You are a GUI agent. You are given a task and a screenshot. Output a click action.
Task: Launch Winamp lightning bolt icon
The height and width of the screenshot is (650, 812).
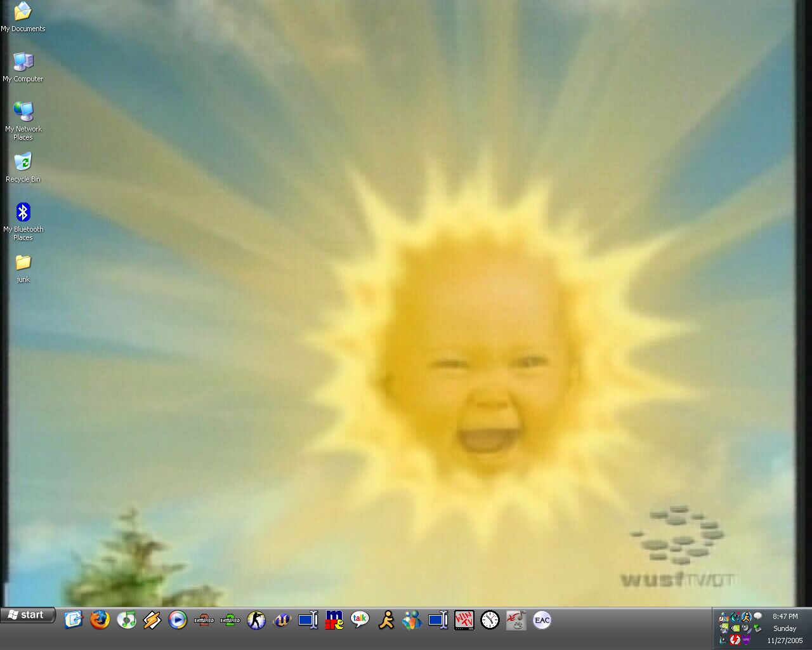click(x=152, y=620)
